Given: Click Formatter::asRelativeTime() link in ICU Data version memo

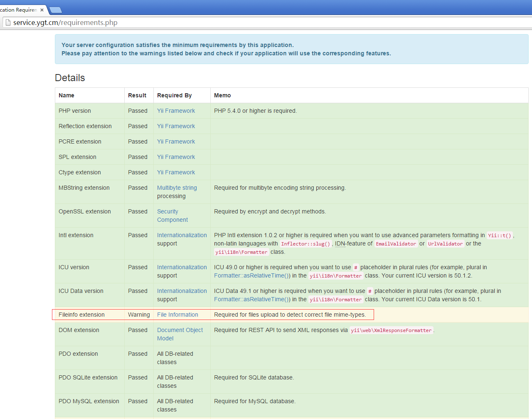Looking at the screenshot, I should (x=252, y=299).
